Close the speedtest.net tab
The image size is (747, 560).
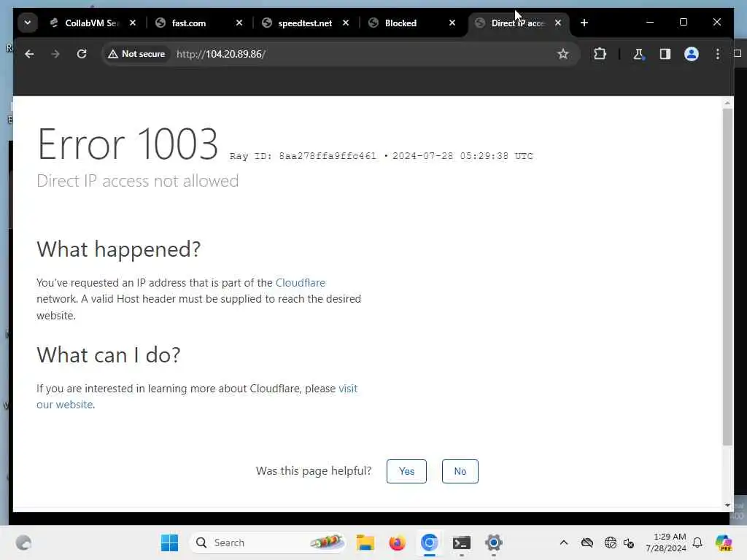click(346, 23)
